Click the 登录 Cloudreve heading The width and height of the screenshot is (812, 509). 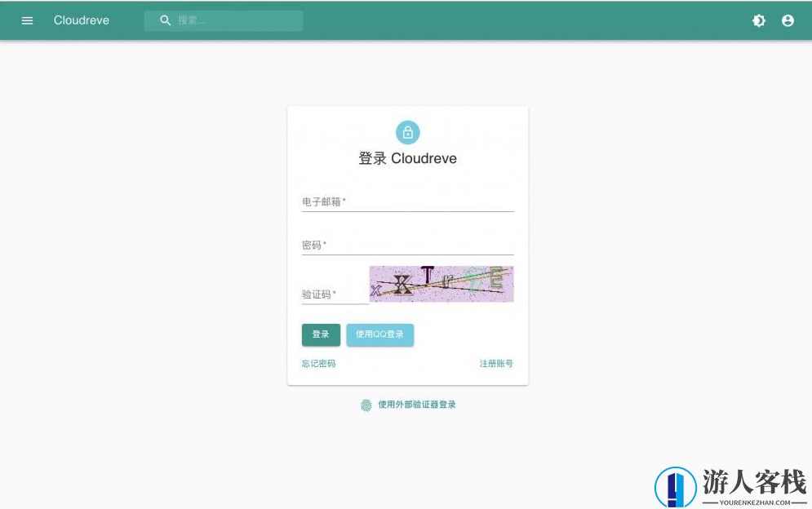coord(407,158)
